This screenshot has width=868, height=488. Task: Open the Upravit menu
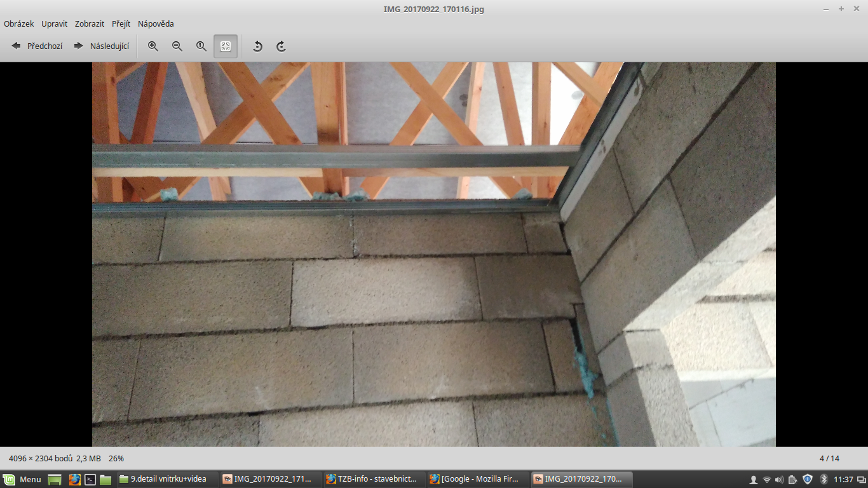point(55,24)
